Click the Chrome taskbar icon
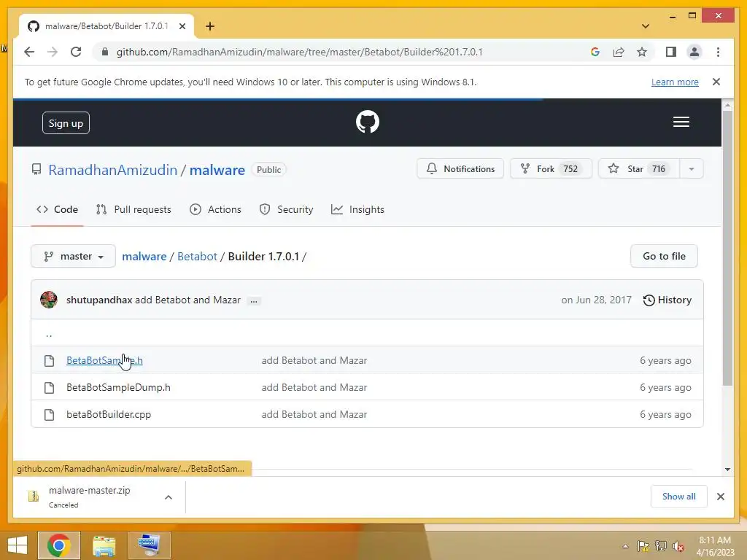The width and height of the screenshot is (747, 560). click(x=59, y=545)
